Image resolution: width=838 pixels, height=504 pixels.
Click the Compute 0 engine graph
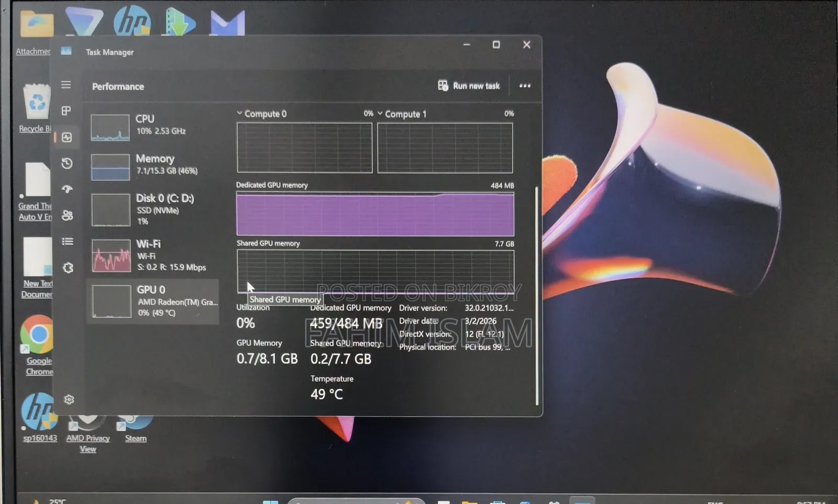(x=304, y=148)
